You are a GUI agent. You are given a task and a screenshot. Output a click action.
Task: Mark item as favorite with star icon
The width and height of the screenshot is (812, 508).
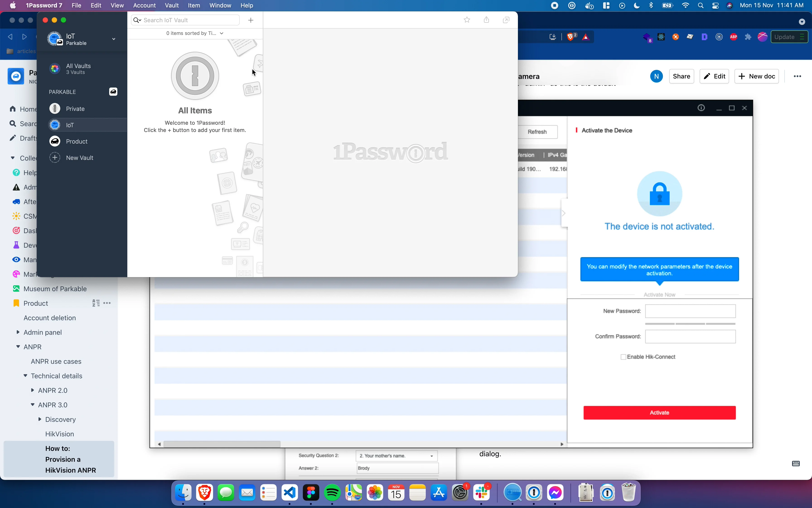[x=467, y=20]
